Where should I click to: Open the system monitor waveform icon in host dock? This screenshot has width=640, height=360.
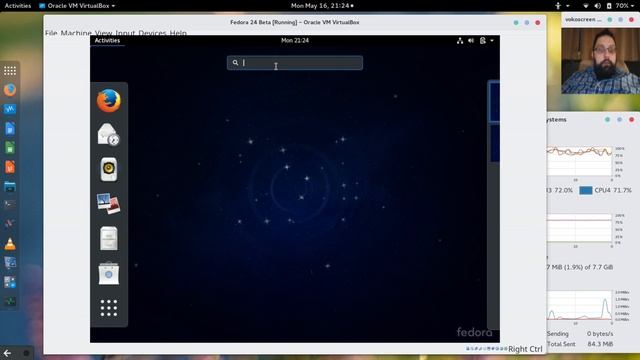[10, 109]
